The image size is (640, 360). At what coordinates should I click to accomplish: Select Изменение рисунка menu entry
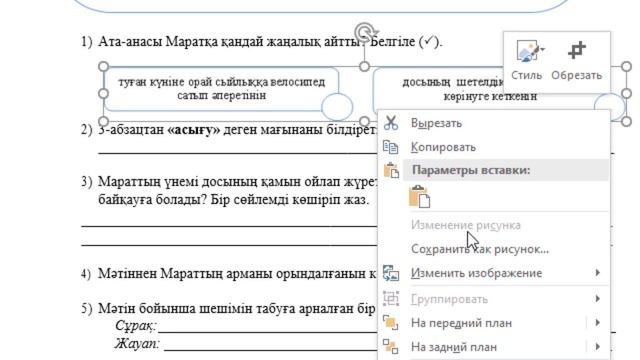(466, 225)
